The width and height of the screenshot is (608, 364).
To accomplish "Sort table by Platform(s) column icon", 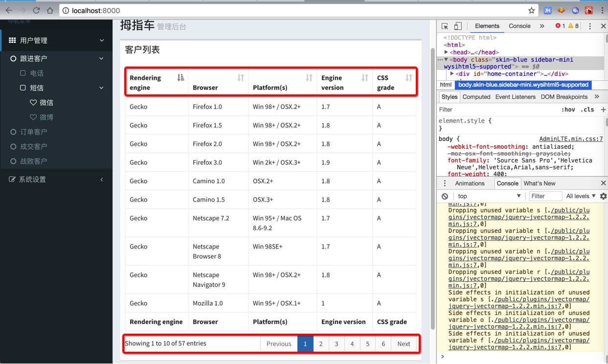I will coord(309,77).
